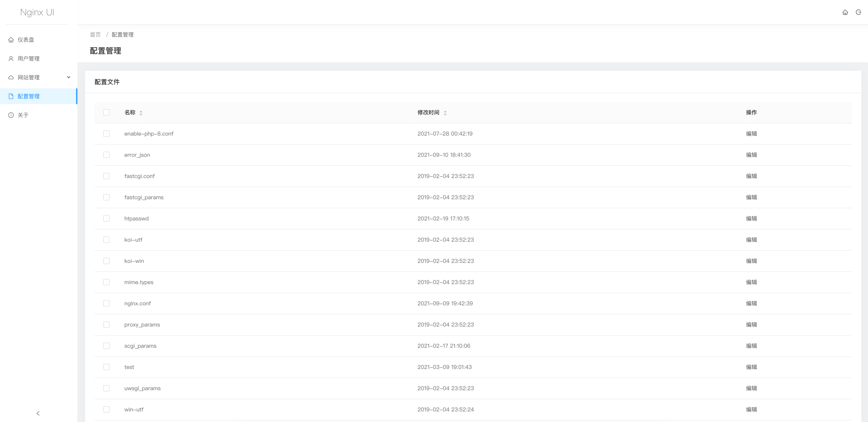This screenshot has width=868, height=422.
Task: Select the 用户管理 user icon in sidebar
Action: click(11, 59)
